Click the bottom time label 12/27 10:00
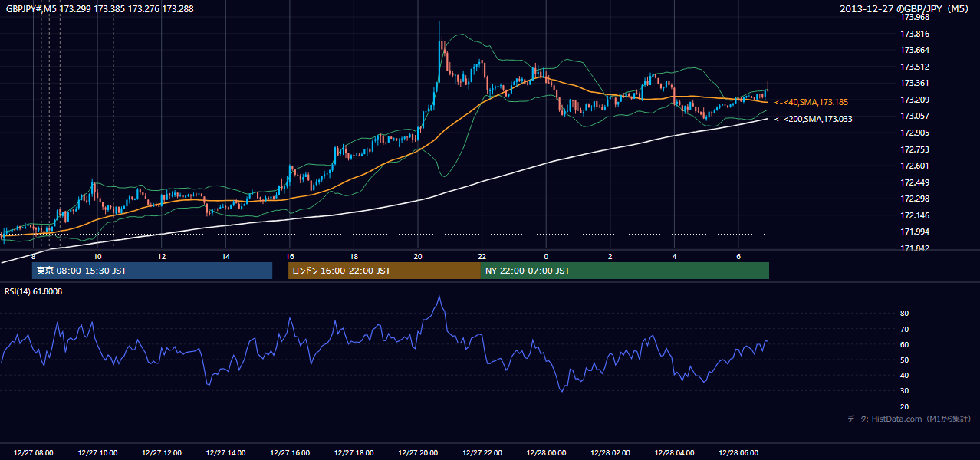 (97, 453)
